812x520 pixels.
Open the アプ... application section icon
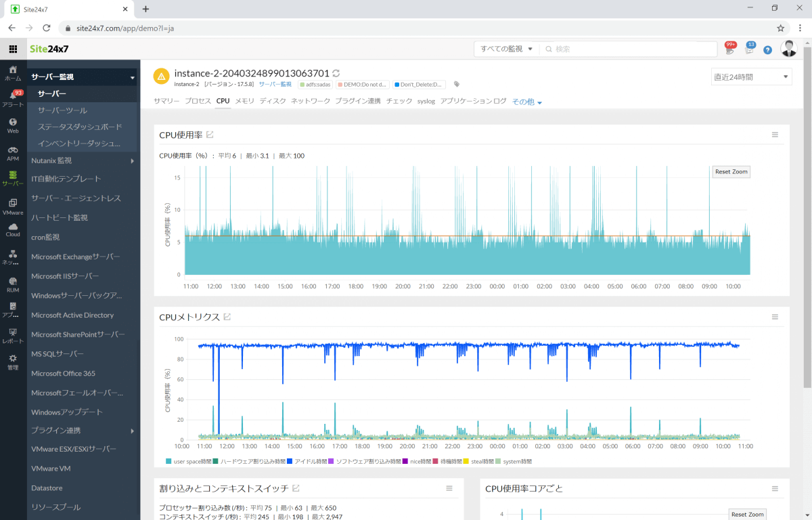click(13, 310)
